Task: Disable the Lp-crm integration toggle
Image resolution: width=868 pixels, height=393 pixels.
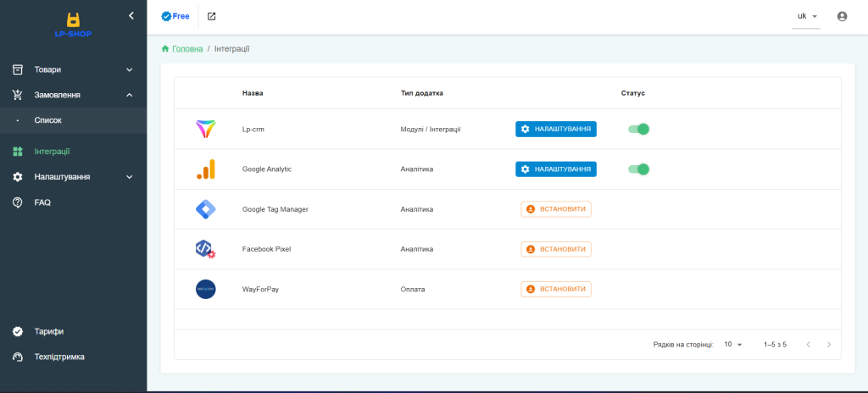Action: [638, 129]
